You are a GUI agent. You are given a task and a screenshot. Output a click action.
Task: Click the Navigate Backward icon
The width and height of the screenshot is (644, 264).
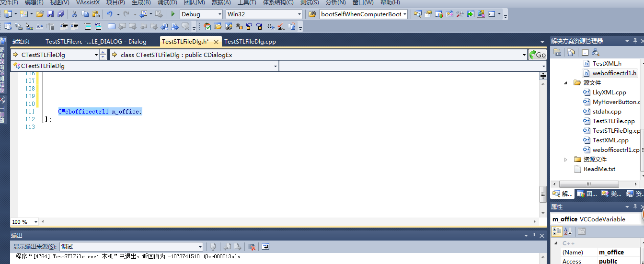point(144,14)
